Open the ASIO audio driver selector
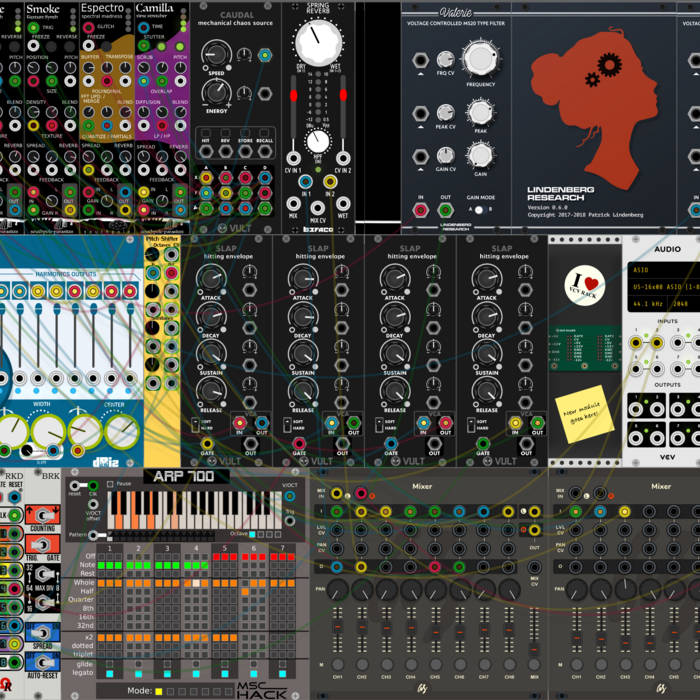 [x=661, y=268]
